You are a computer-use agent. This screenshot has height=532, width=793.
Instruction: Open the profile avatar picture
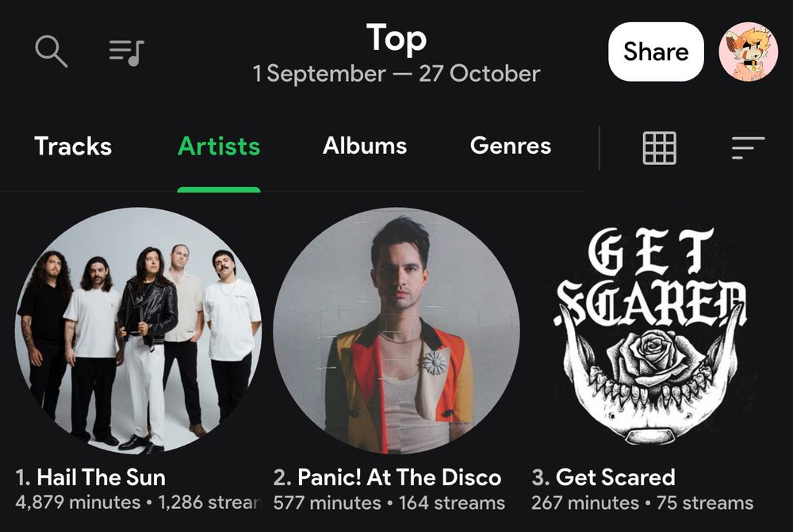tap(748, 52)
